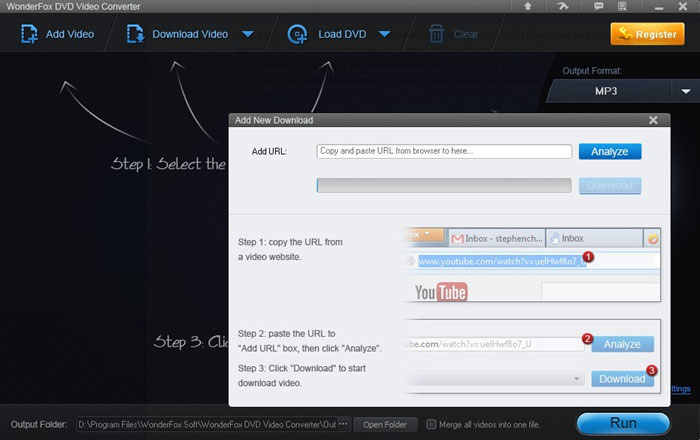The width and height of the screenshot is (700, 440).
Task: Click the Output Folder path field
Action: click(207, 424)
